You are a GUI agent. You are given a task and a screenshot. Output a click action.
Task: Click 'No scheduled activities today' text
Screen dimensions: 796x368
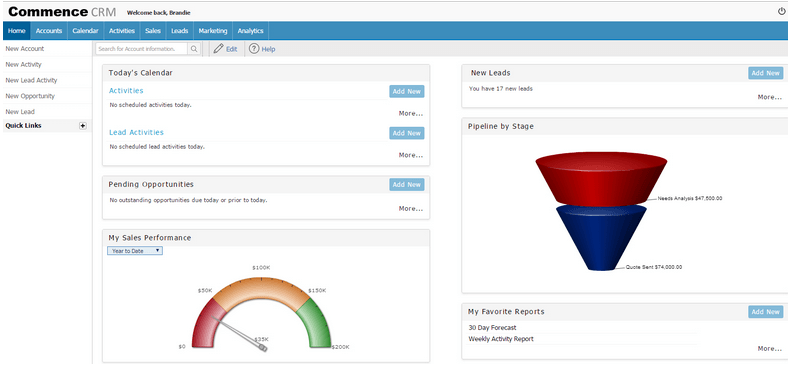click(151, 105)
